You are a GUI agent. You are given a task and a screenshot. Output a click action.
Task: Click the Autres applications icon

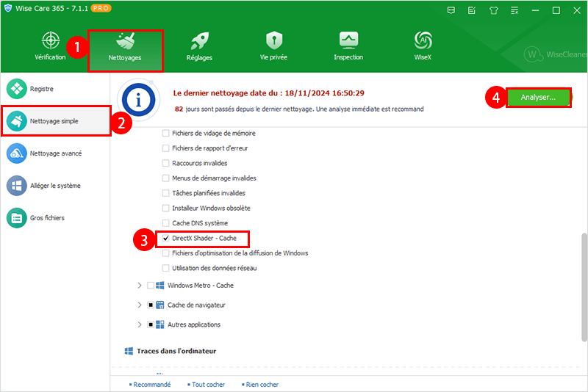pyautogui.click(x=159, y=324)
